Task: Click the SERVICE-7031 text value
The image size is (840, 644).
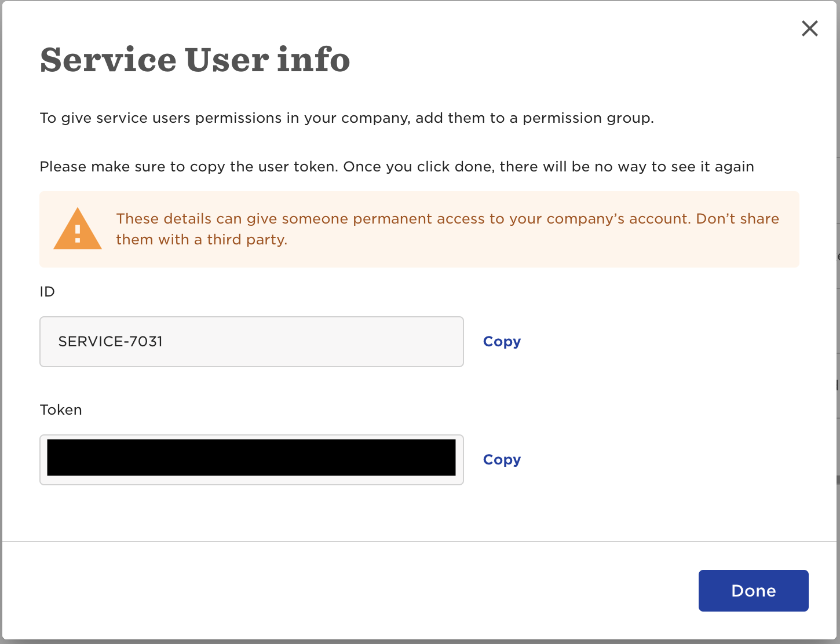Action: [x=111, y=342]
